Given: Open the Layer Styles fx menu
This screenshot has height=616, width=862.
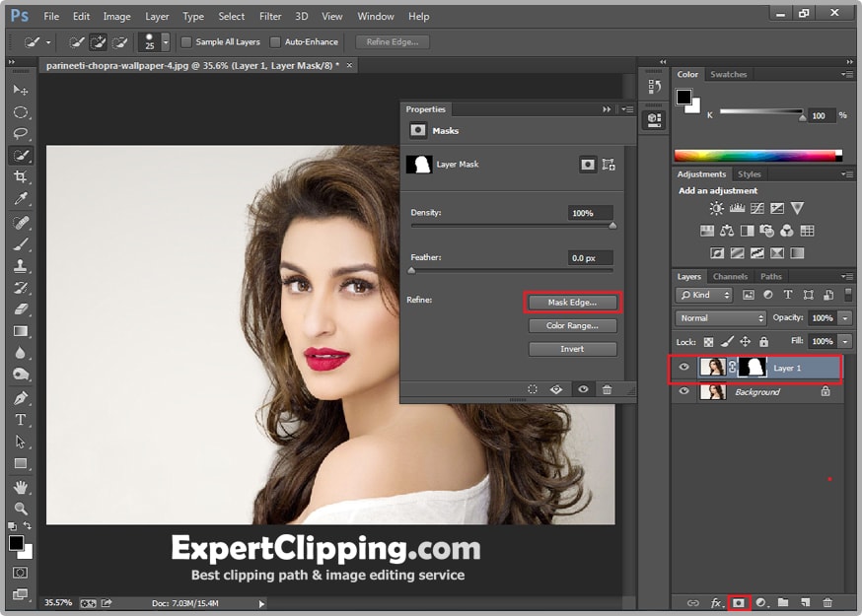Looking at the screenshot, I should tap(715, 602).
